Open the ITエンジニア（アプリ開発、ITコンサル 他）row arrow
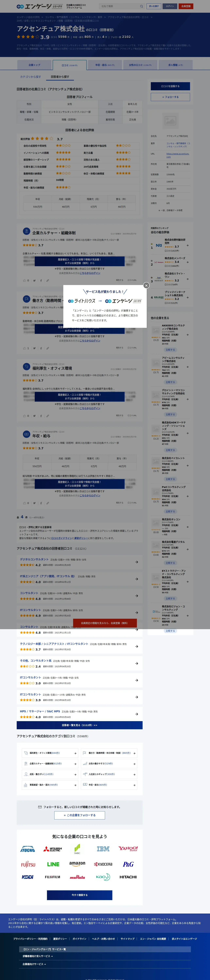210x980 pixels. [137, 579]
